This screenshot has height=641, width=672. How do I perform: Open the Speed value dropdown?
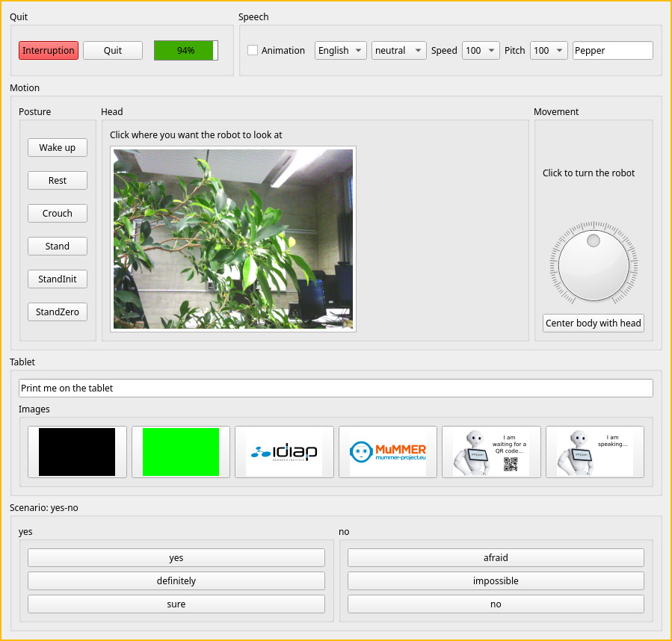(x=481, y=50)
